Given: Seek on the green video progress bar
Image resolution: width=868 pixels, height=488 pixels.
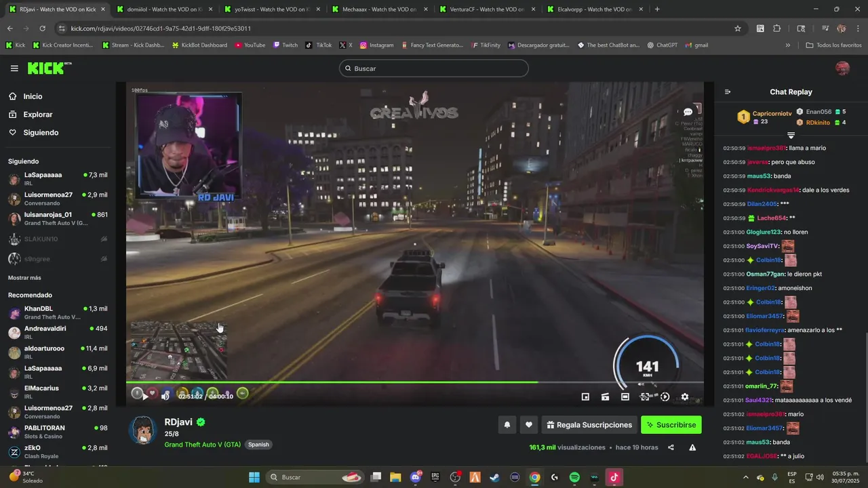Looking at the screenshot, I should pos(414,382).
